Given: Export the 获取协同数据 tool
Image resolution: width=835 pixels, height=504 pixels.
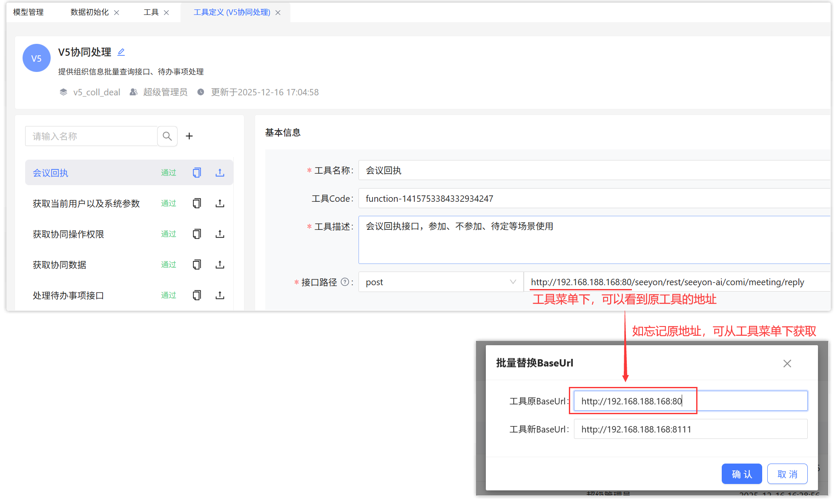Looking at the screenshot, I should [220, 265].
